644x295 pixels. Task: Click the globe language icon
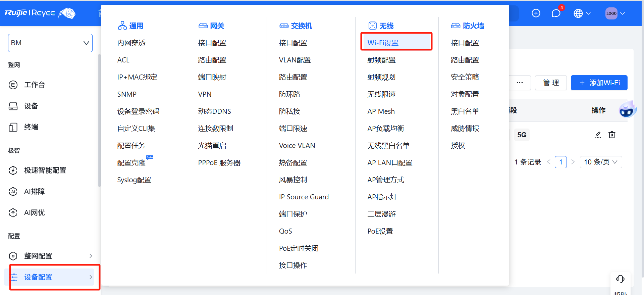[578, 13]
